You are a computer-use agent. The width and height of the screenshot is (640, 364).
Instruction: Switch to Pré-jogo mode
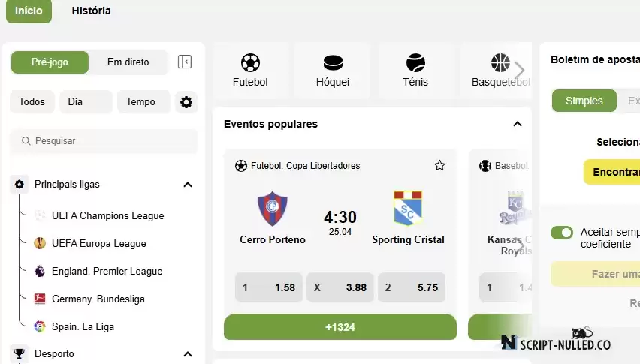[x=50, y=62]
